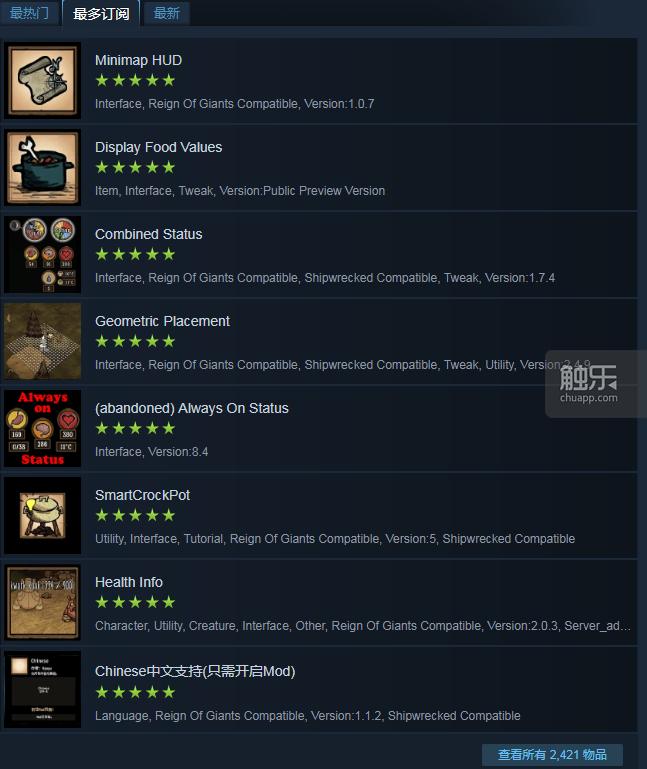Switch to the 最新 tab
This screenshot has width=647, height=769.
click(x=166, y=12)
